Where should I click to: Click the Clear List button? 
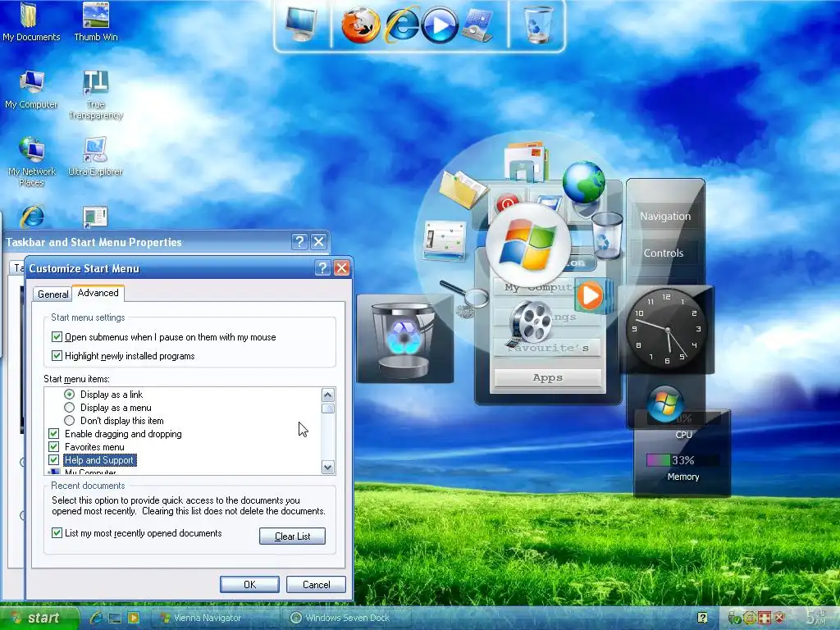pos(293,536)
